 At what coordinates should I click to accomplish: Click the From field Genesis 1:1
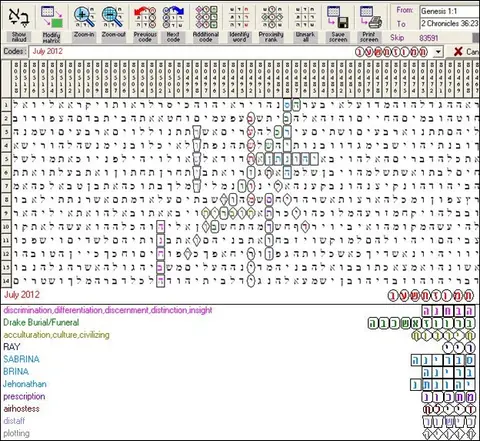449,11
